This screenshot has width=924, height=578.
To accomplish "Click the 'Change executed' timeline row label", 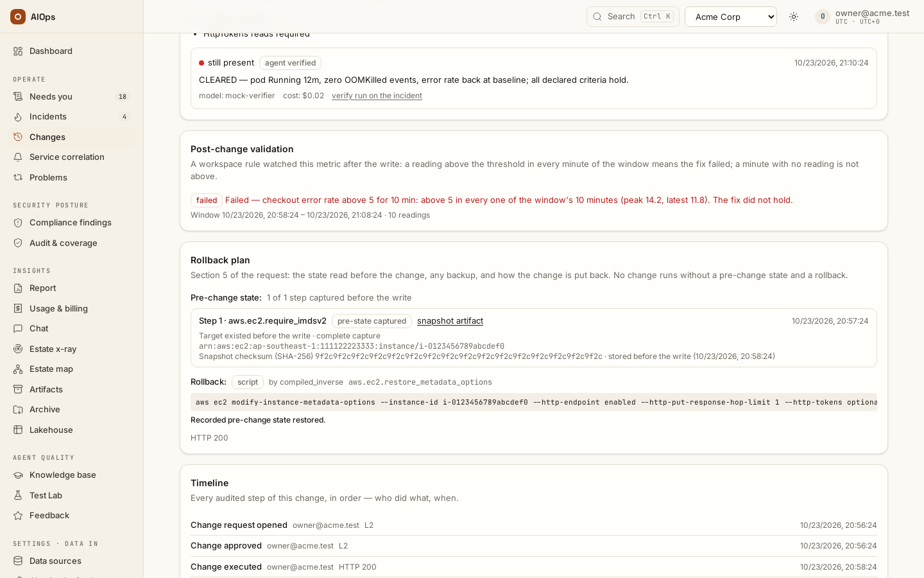I will tap(226, 567).
